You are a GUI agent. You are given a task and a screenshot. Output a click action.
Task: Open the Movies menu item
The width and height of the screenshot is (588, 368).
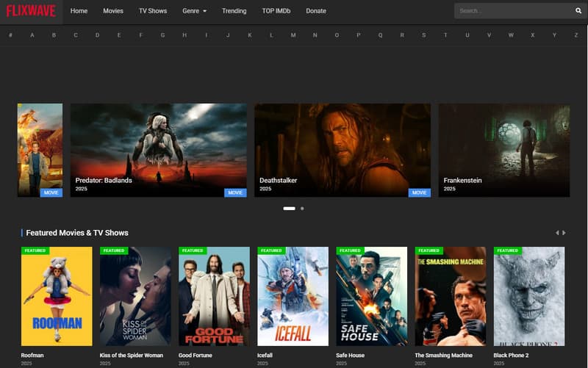point(113,11)
